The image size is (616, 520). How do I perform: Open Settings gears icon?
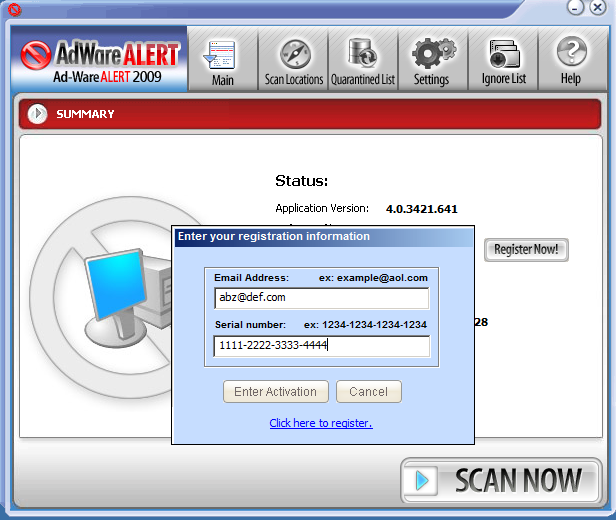coord(434,53)
